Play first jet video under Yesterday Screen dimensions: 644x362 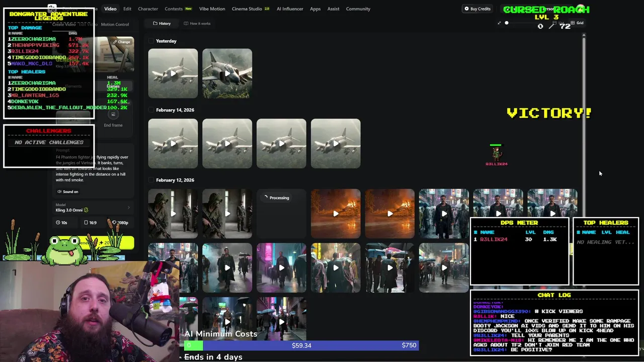click(173, 73)
